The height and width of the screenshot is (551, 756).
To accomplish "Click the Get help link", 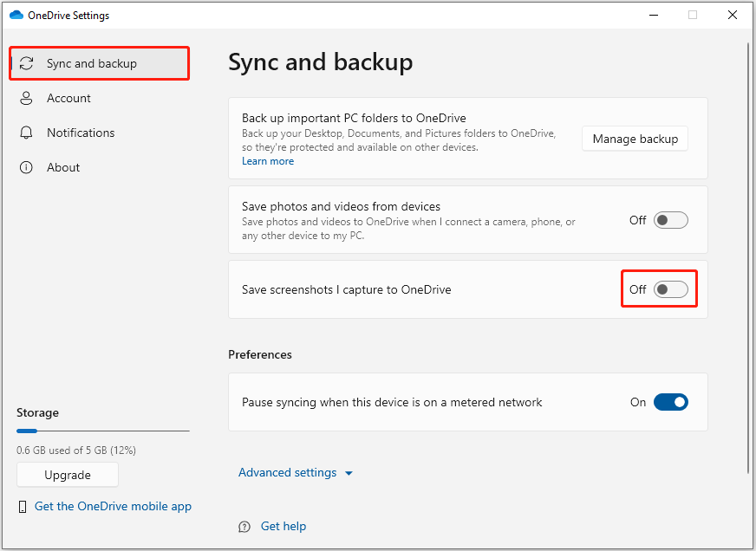I will click(283, 527).
